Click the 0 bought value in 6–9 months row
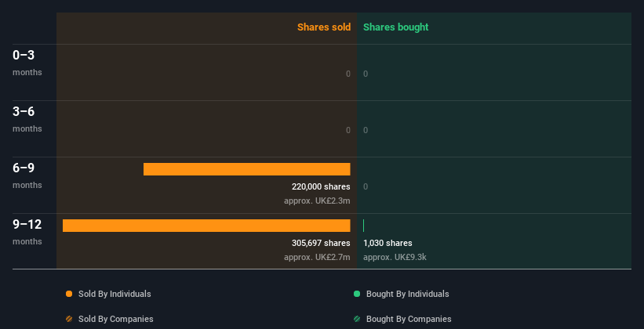 pos(366,186)
